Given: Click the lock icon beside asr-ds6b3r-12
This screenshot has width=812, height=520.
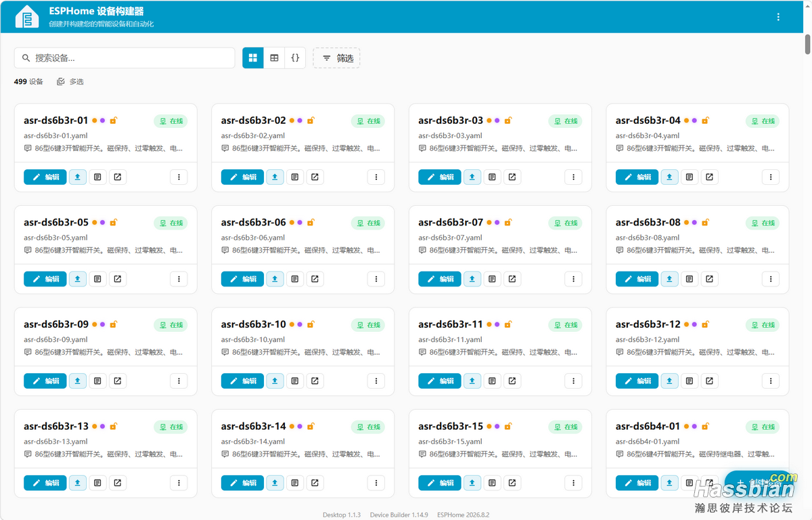Looking at the screenshot, I should (705, 324).
